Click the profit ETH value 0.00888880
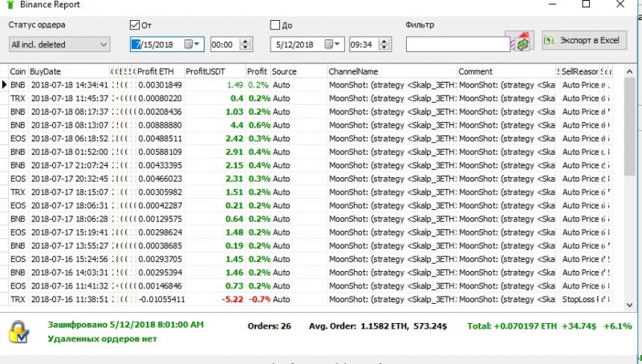Image resolution: width=642 pixels, height=364 pixels. 160,125
